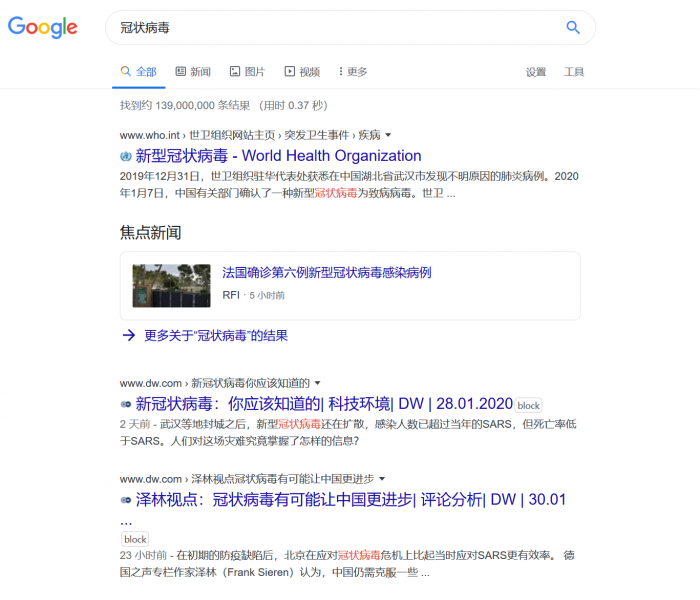The image size is (700, 600).
Task: Select the 全部 tab
Action: (139, 72)
